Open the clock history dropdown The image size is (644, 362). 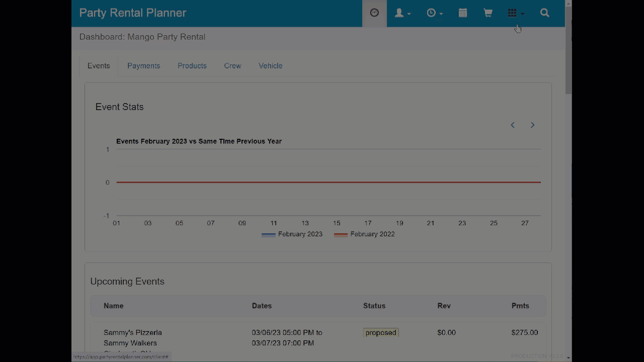pos(435,13)
